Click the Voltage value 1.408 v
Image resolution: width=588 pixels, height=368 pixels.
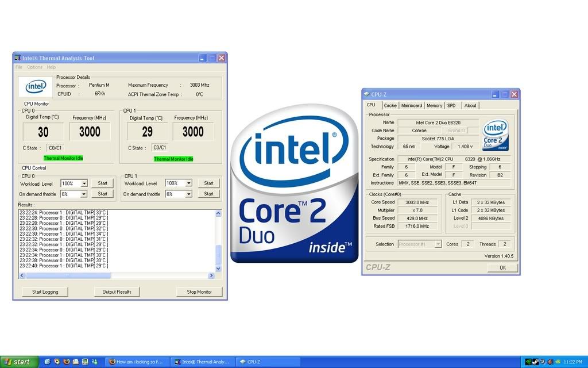(x=465, y=147)
